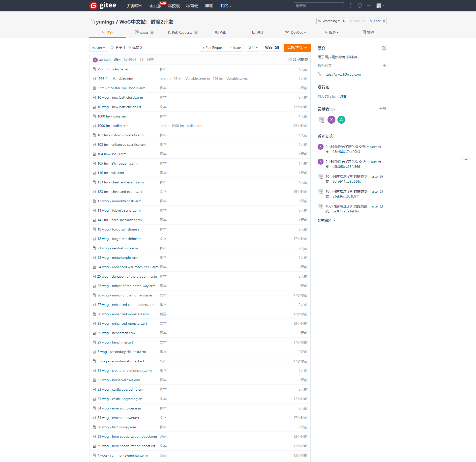This screenshot has width=476, height=462.
Task: Expand the 克隆/下载 dropdown
Action: point(297,48)
